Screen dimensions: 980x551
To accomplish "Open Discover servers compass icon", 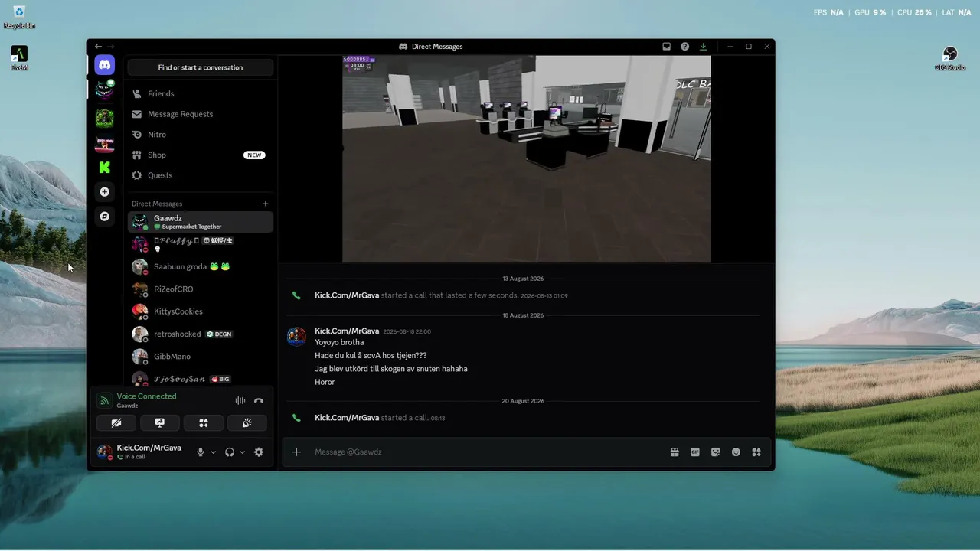I will tap(105, 217).
